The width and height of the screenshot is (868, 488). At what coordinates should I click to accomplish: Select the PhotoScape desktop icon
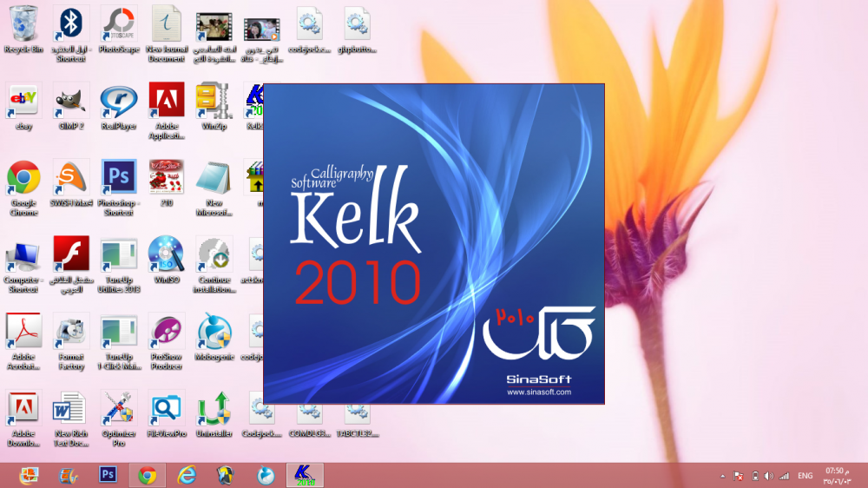point(118,26)
